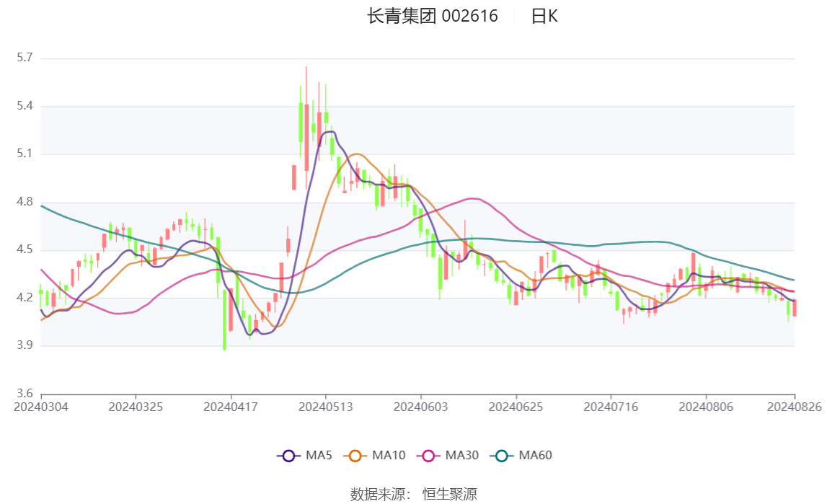Image resolution: width=827 pixels, height=504 pixels.
Task: Click the 5.1 price axis label
Action: pyautogui.click(x=25, y=154)
